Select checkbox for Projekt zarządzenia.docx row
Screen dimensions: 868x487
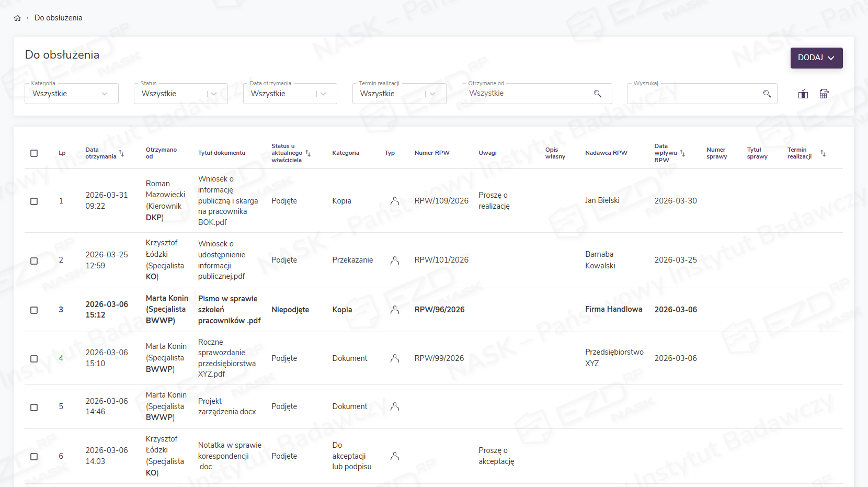tap(34, 407)
